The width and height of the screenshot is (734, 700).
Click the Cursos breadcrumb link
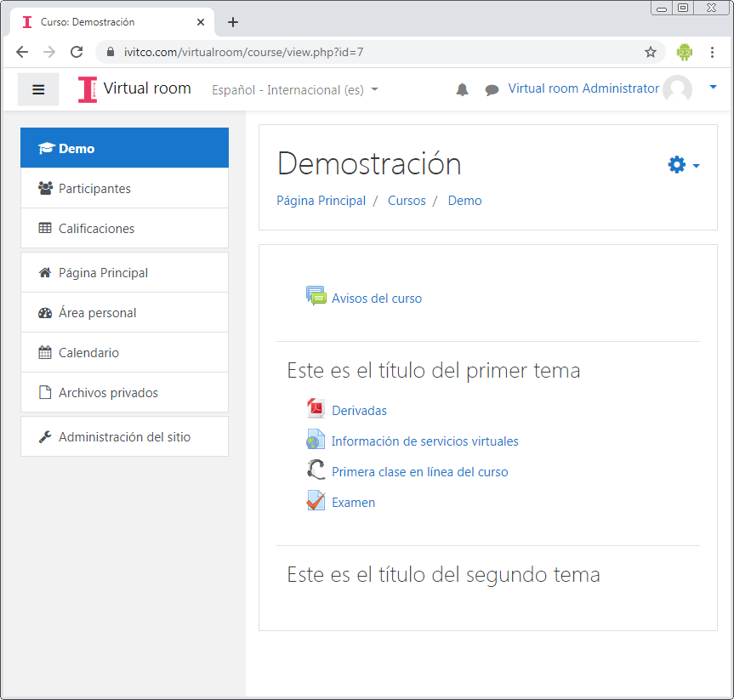tap(407, 201)
